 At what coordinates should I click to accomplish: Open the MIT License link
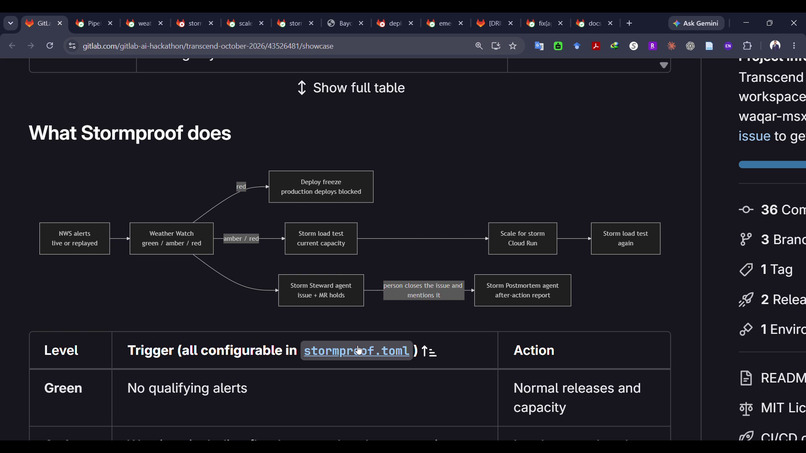pyautogui.click(x=783, y=408)
